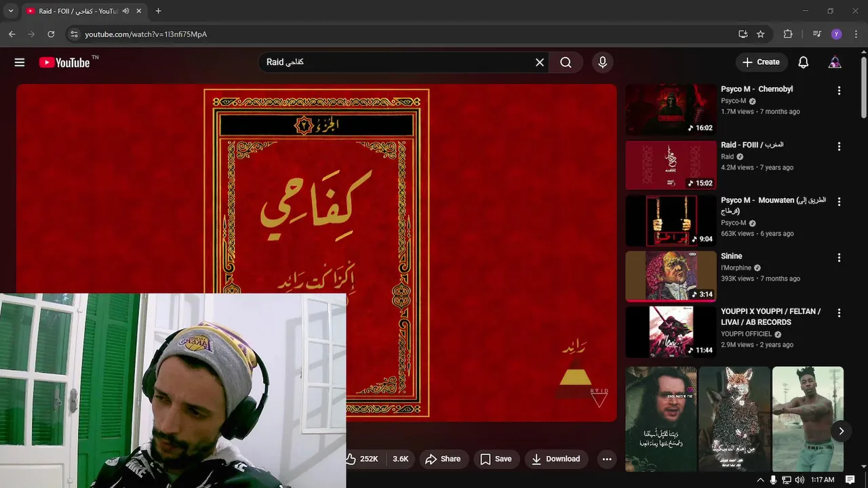The image size is (868, 488).
Task: Open options for Sinine video
Action: coord(839,258)
